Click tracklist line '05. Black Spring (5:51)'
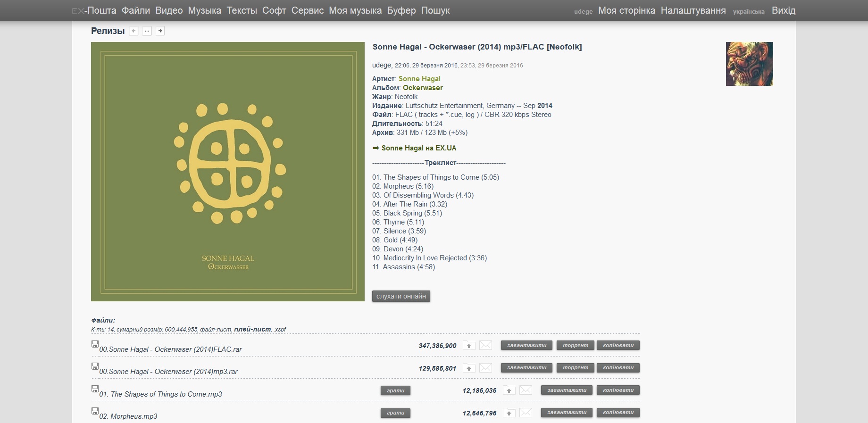 (x=407, y=213)
